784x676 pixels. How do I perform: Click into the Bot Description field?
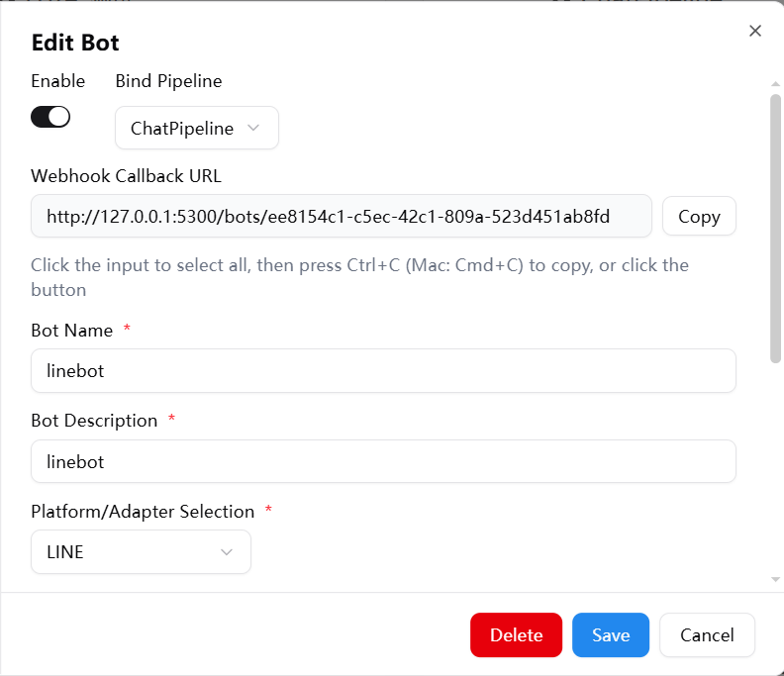point(383,461)
